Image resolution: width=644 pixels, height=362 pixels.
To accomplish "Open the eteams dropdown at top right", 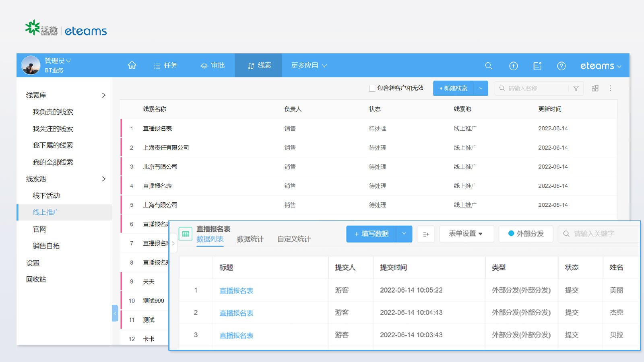I will click(601, 66).
